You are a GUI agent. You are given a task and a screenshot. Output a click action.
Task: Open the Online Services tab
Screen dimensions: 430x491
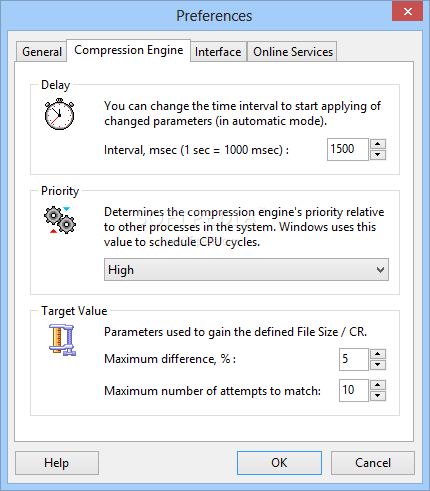293,52
